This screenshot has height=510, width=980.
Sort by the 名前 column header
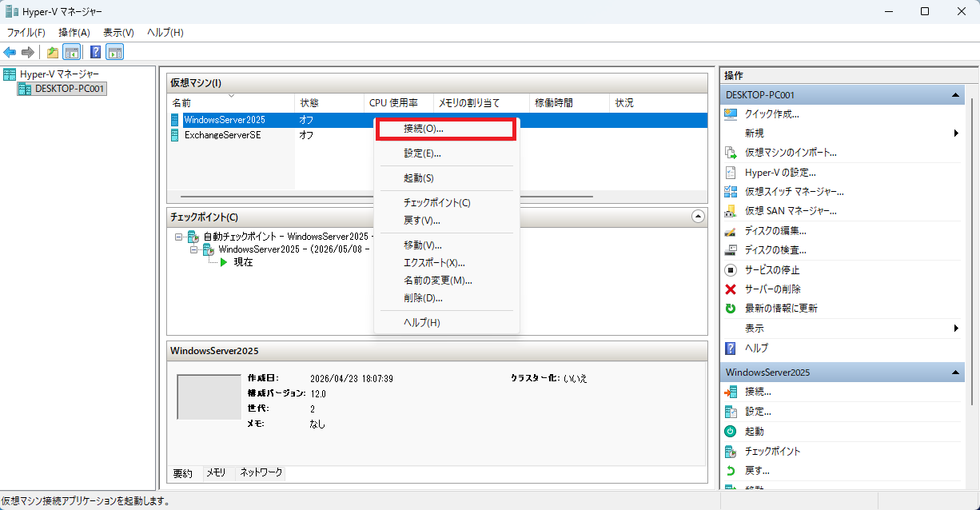(x=231, y=103)
